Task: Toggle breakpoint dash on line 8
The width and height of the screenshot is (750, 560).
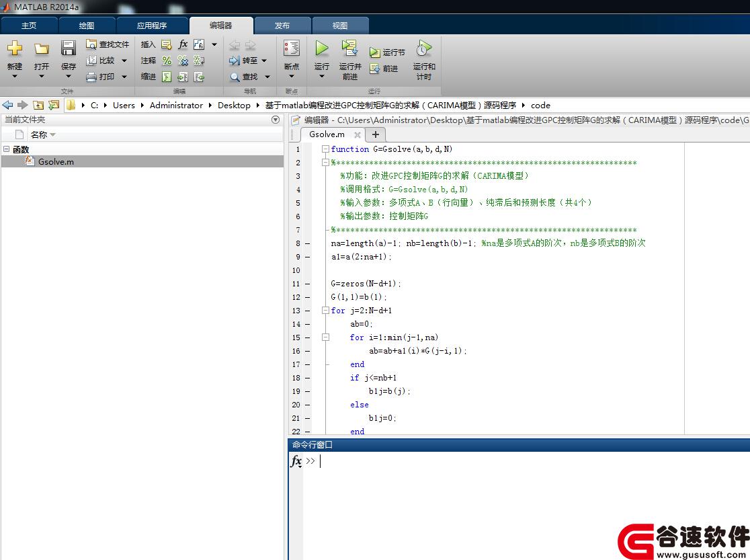Action: 308,243
